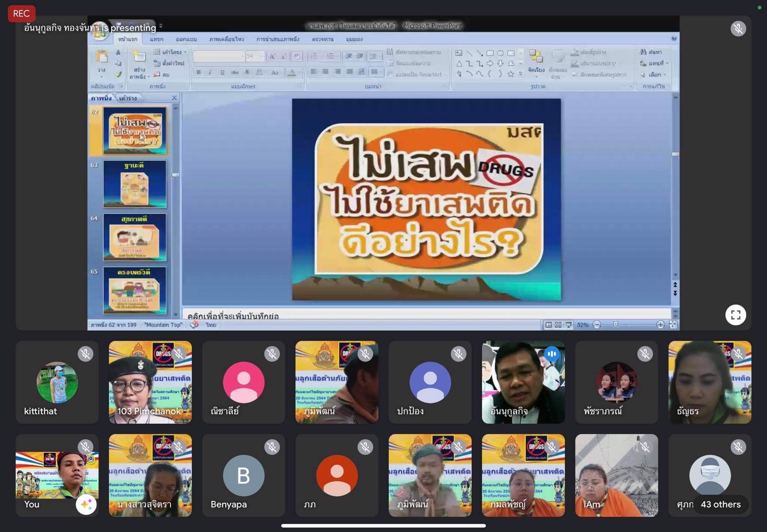Click the zoom in plus icon in status bar
This screenshot has height=532, width=767.
[660, 325]
